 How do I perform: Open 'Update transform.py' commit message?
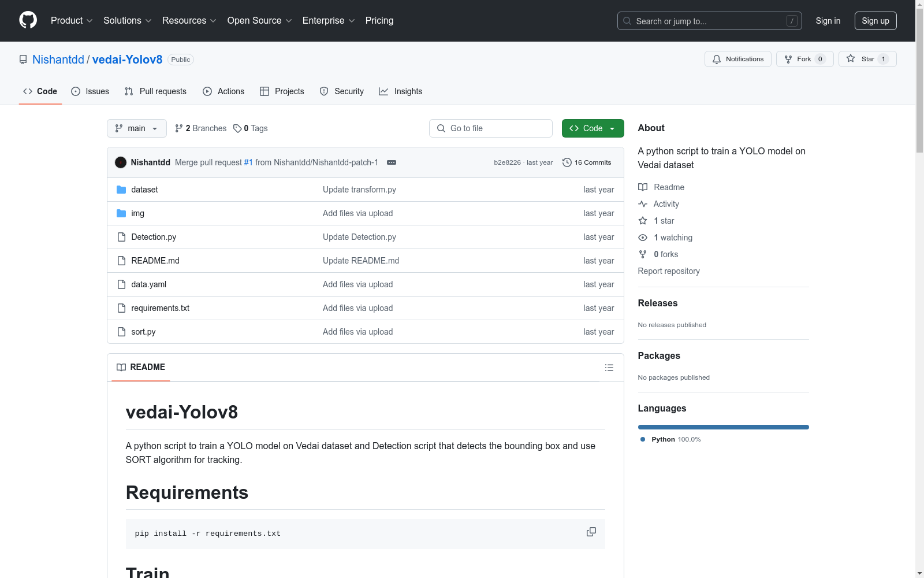click(359, 190)
